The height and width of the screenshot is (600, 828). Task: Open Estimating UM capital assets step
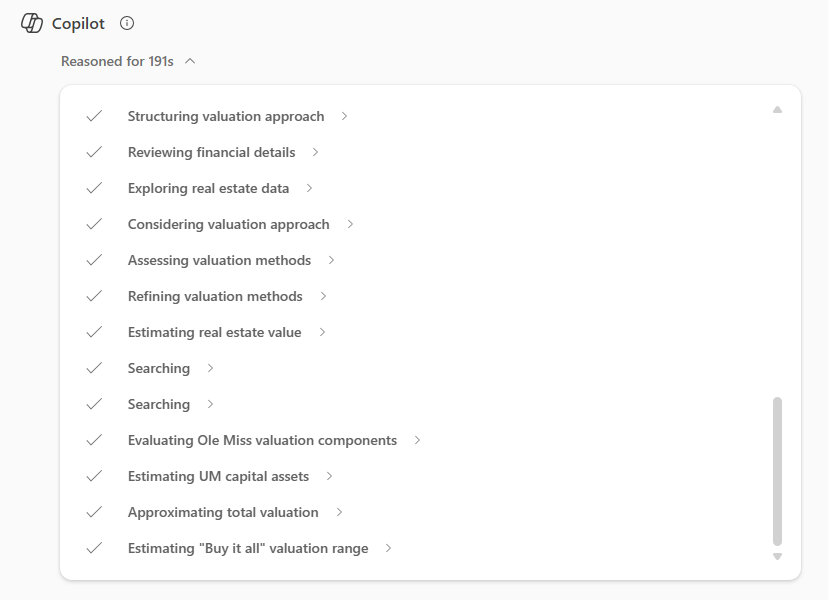[x=218, y=476]
